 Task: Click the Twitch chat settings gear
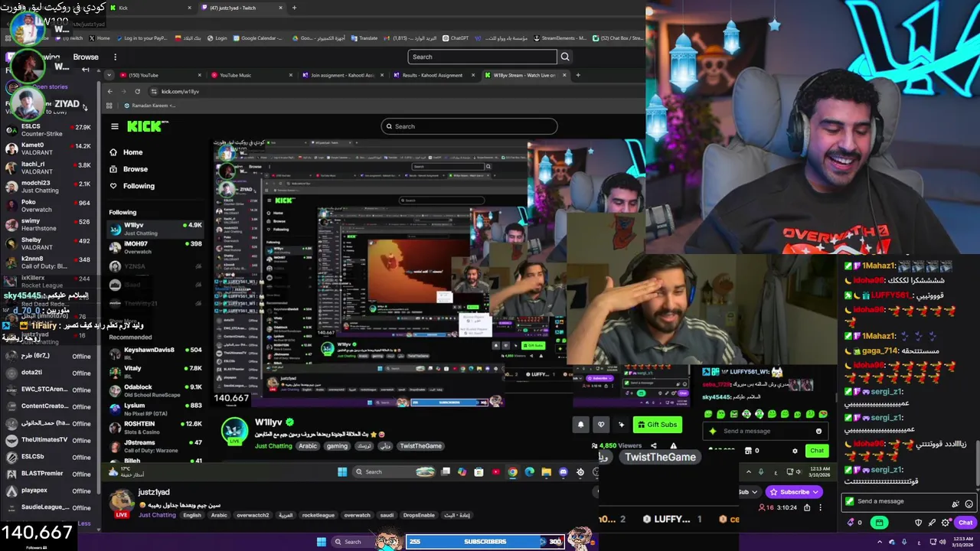pos(945,523)
